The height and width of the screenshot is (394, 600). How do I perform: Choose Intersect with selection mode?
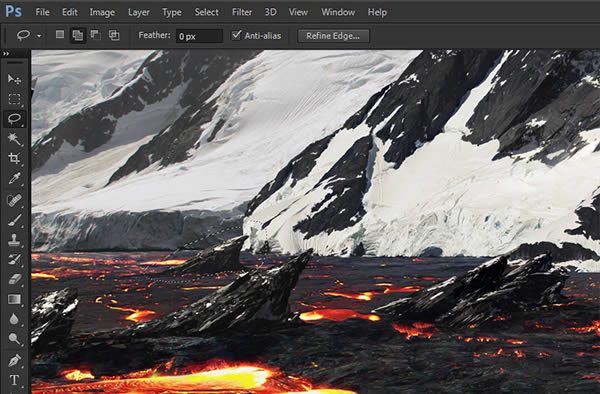[114, 35]
